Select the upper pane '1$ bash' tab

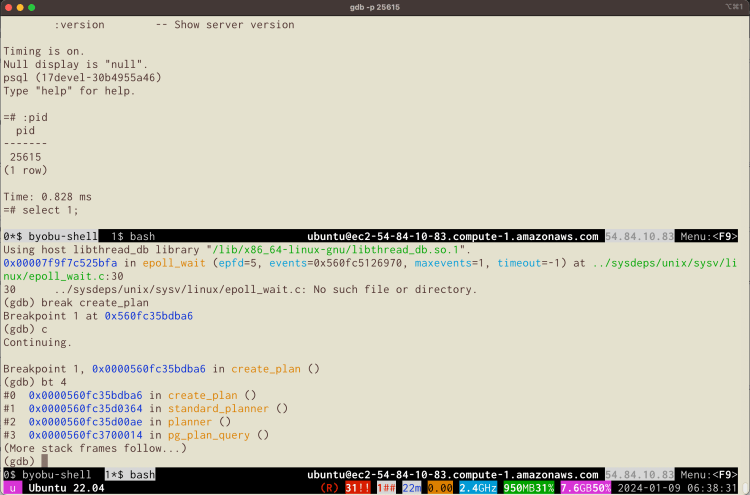[x=132, y=236]
